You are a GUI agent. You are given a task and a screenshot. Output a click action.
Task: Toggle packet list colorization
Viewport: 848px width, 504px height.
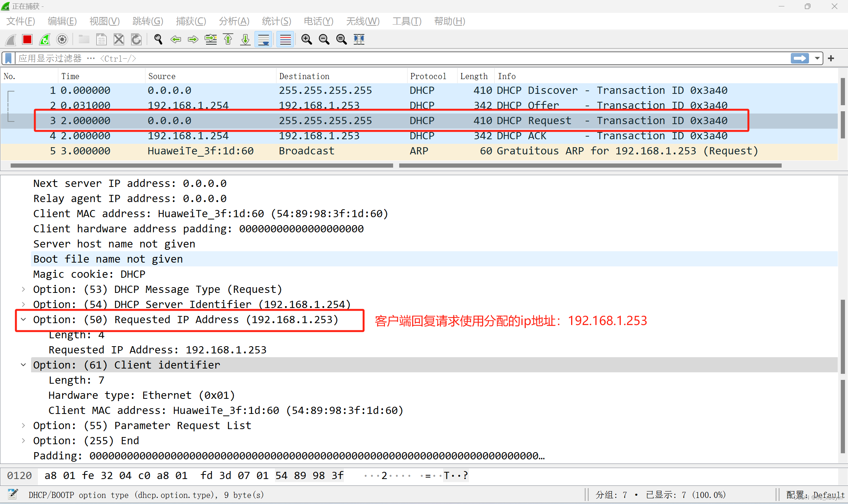point(285,39)
